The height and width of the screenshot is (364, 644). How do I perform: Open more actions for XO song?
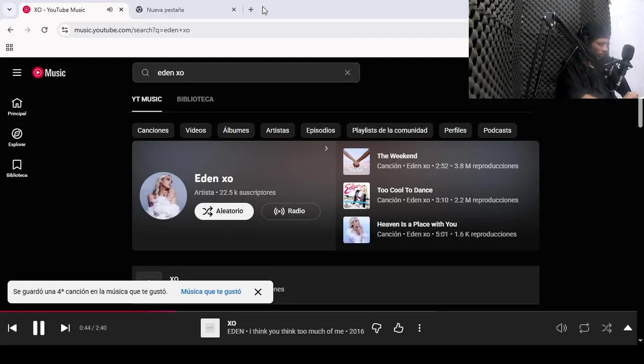pos(419,328)
